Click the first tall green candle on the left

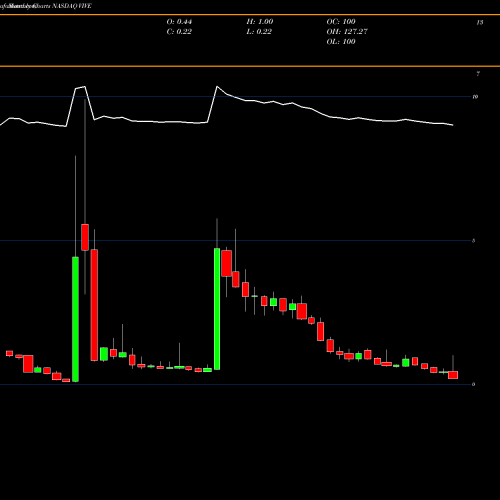[76, 319]
